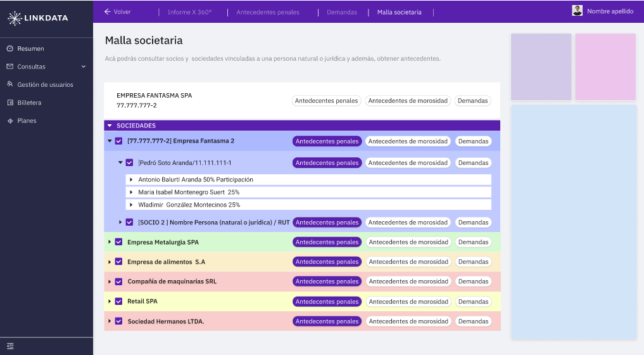
Task: Click Antecedentes de morosidad for SOCIO 2
Action: tap(408, 223)
